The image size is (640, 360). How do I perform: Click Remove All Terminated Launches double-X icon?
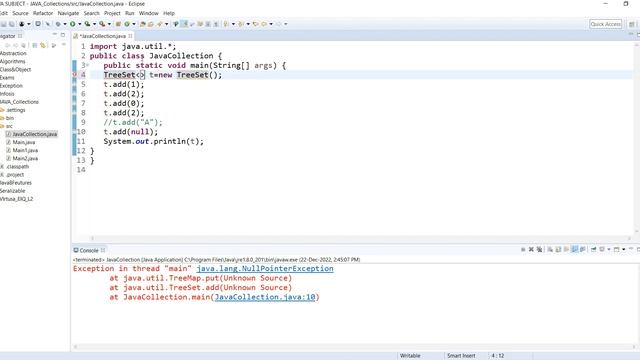point(539,249)
